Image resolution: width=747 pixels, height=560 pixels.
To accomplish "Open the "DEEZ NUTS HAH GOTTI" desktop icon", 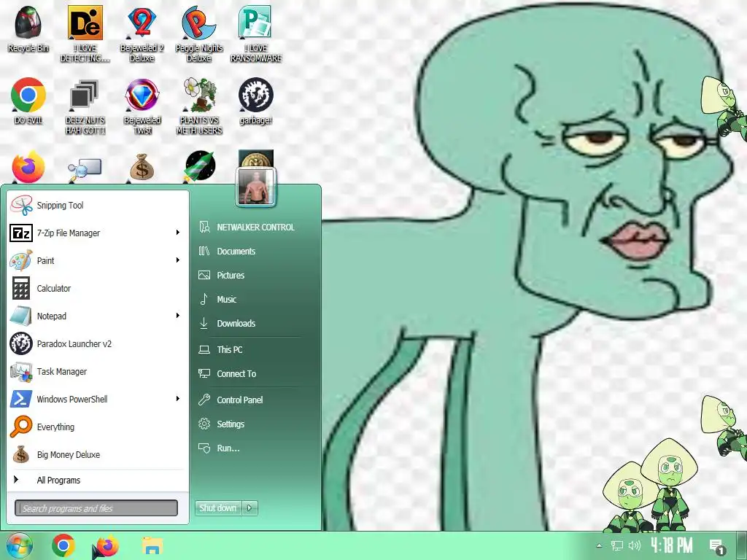I will pyautogui.click(x=85, y=106).
